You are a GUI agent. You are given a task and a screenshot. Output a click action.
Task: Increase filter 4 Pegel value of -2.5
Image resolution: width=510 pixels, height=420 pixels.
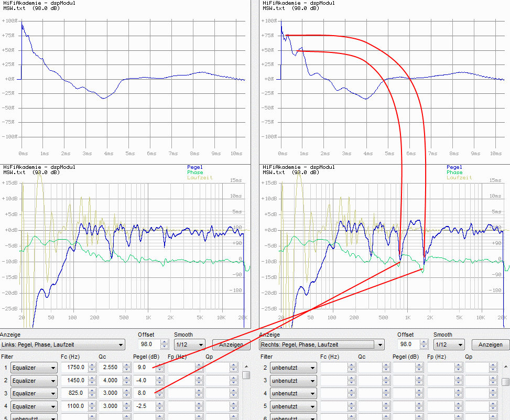pyautogui.click(x=159, y=404)
